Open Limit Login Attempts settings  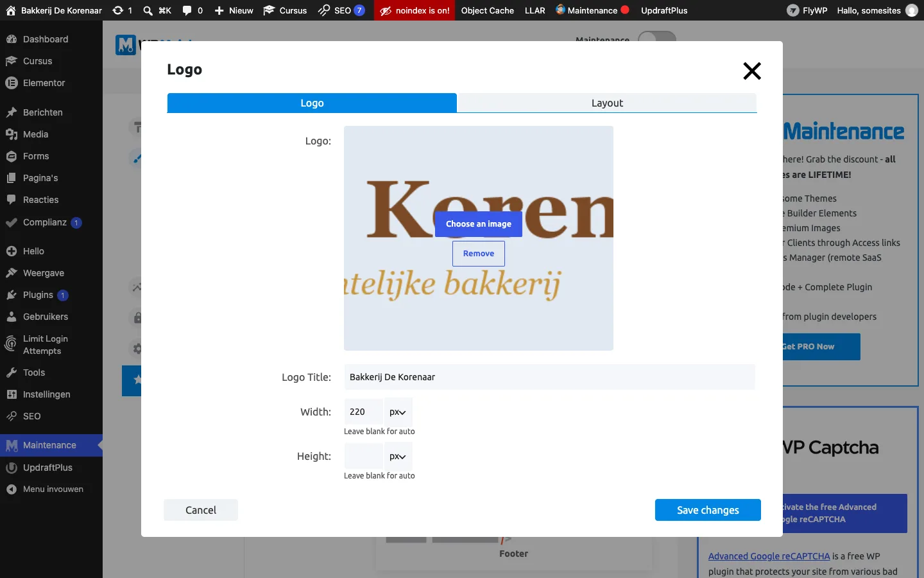tap(51, 345)
